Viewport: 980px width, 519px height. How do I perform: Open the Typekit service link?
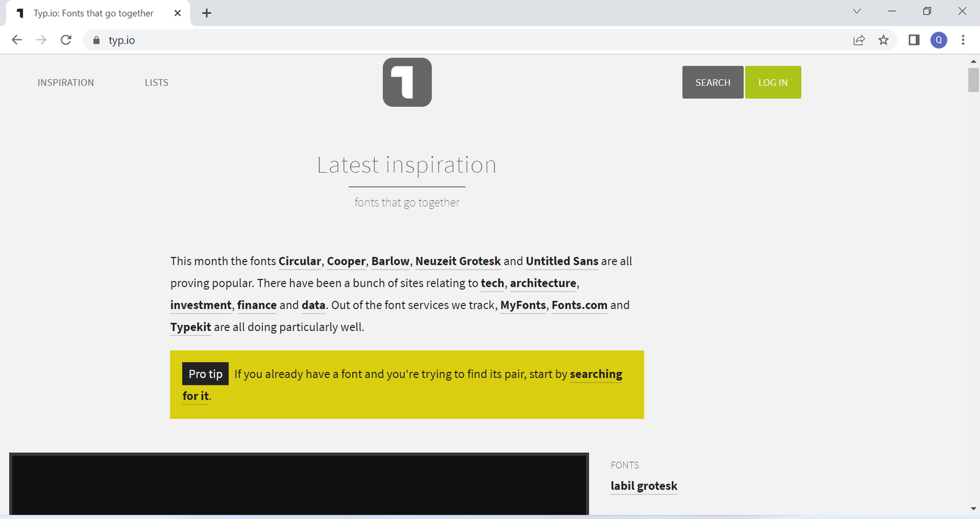(190, 327)
